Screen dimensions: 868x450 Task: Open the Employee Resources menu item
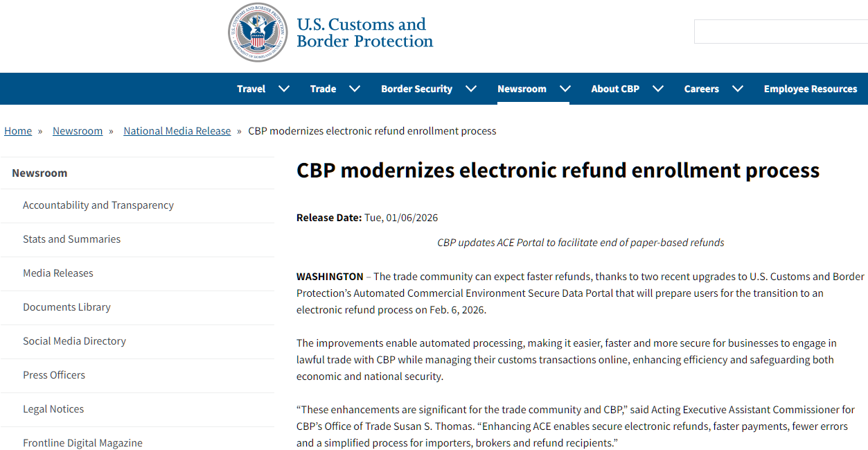pos(811,89)
